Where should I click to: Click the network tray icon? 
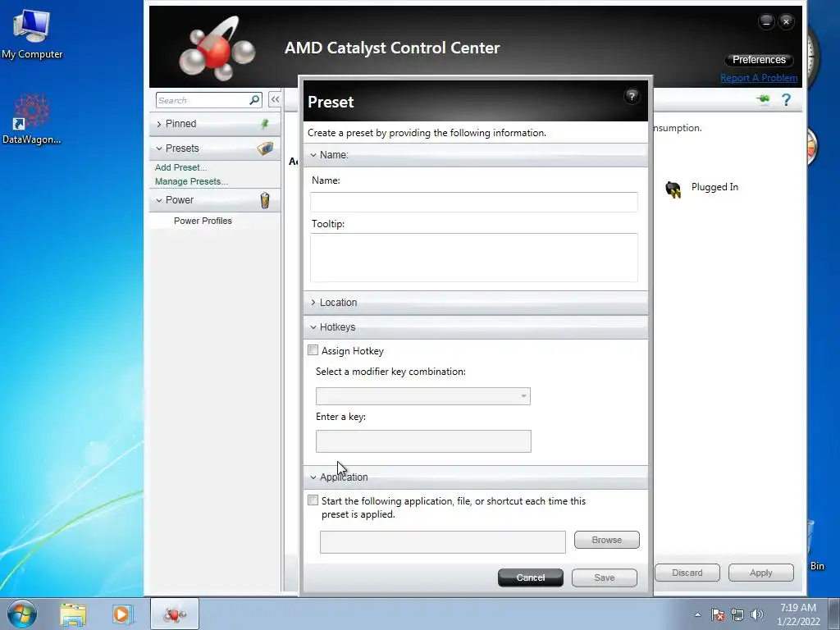[x=737, y=614]
